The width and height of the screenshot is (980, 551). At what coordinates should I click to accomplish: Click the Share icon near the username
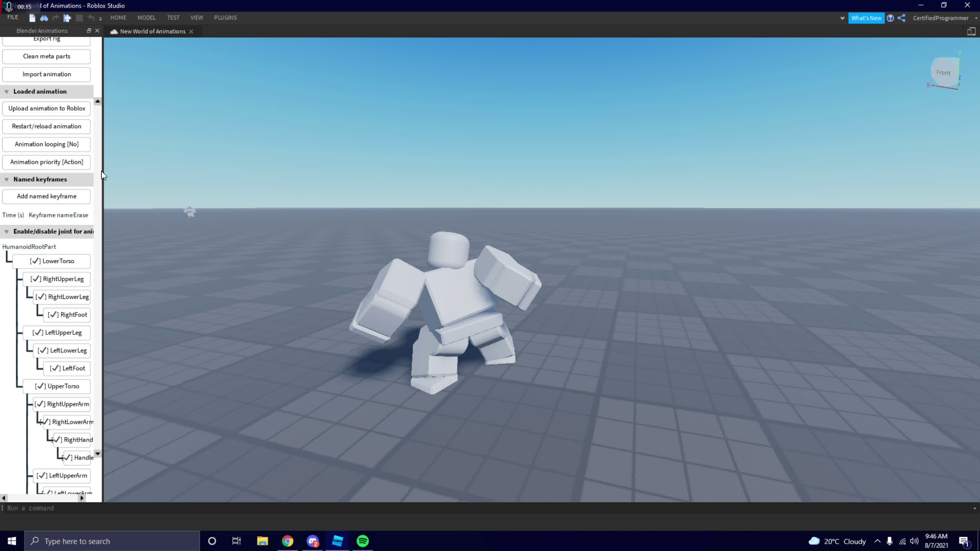point(902,18)
